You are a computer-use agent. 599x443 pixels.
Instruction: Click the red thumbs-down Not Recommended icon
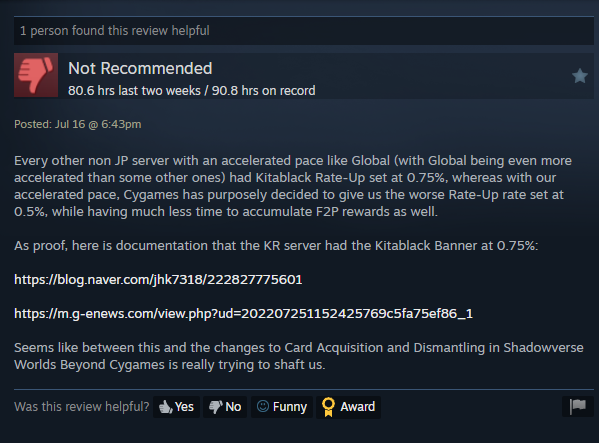(36, 75)
